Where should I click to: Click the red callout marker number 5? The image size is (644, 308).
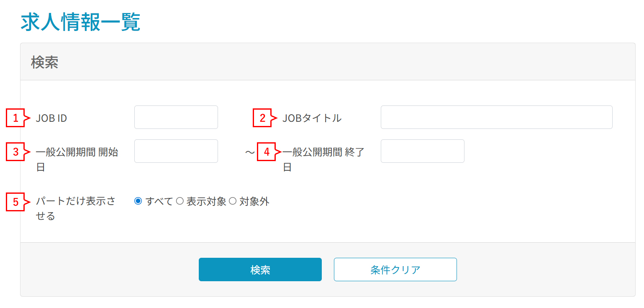[16, 202]
